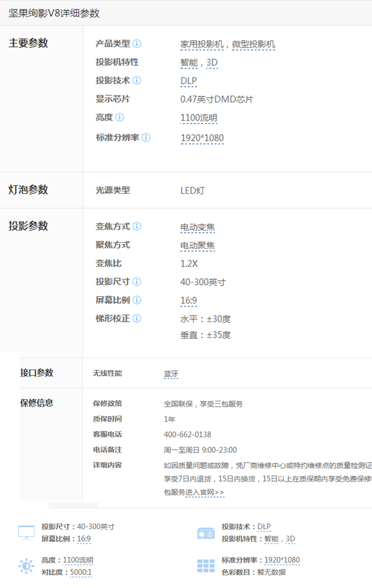Click the LED灯 value
Viewport: 372px width, 588px height.
click(193, 191)
